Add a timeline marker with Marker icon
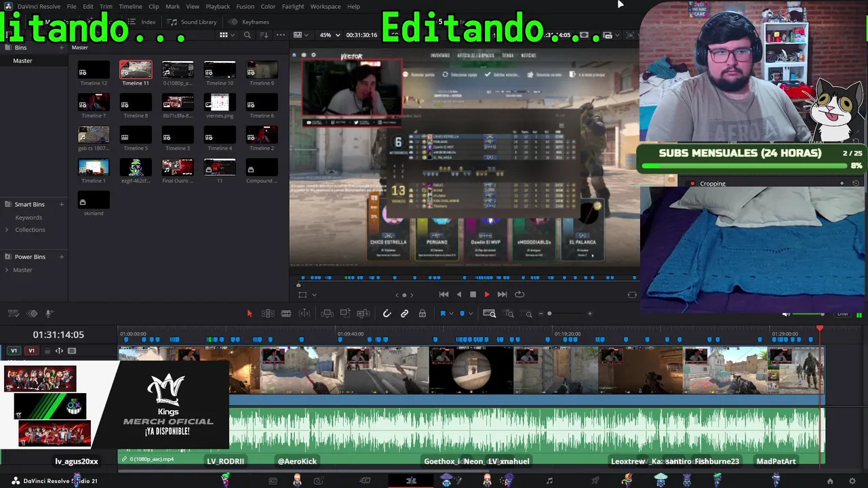This screenshot has height=488, width=868. [x=462, y=313]
